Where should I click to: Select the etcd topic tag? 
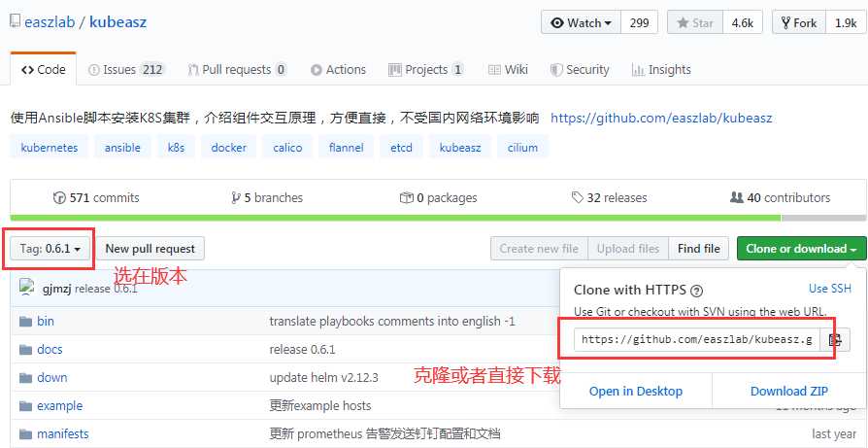[x=401, y=148]
